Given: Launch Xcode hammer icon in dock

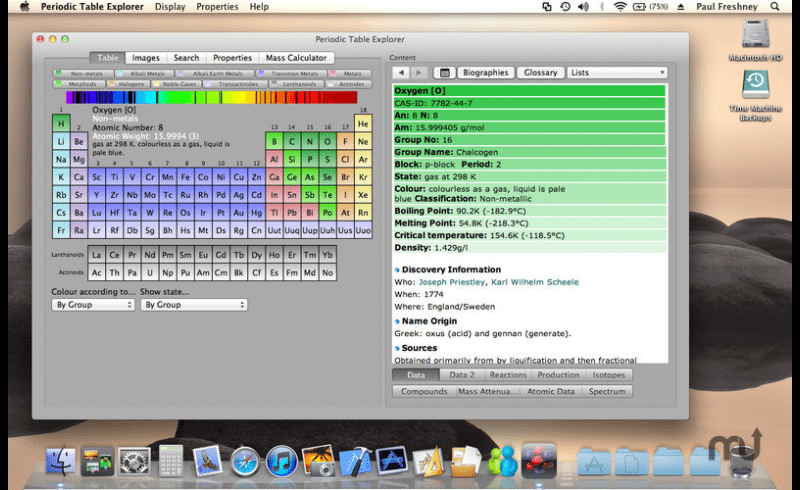Looking at the screenshot, I should pos(355,462).
